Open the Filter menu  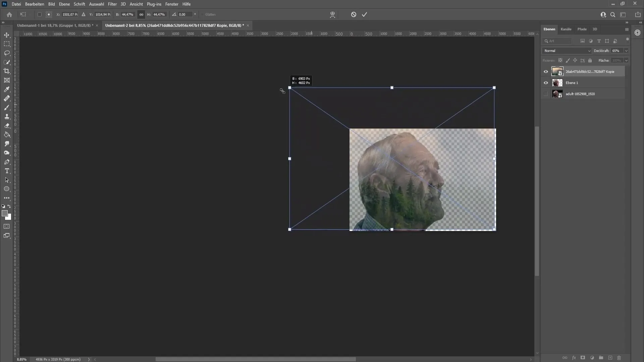(112, 4)
